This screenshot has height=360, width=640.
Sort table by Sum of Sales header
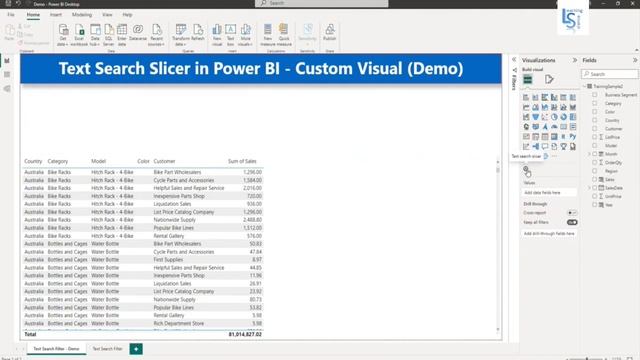(x=242, y=161)
